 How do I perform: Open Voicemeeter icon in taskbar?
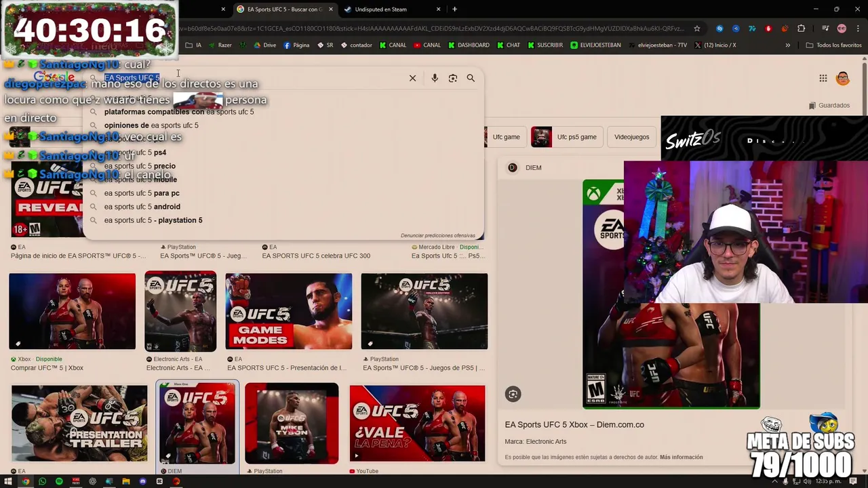click(76, 481)
